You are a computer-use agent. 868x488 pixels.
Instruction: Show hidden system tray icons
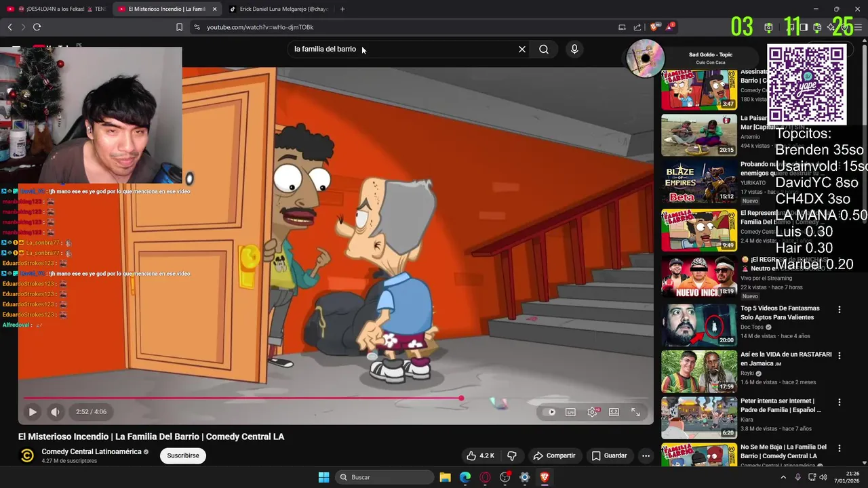tap(783, 477)
